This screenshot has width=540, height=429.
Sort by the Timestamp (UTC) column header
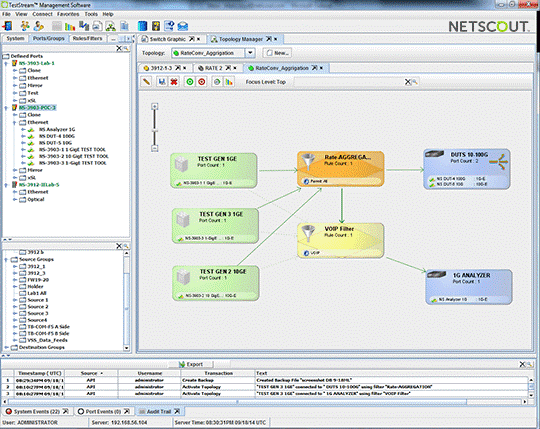tap(39, 373)
